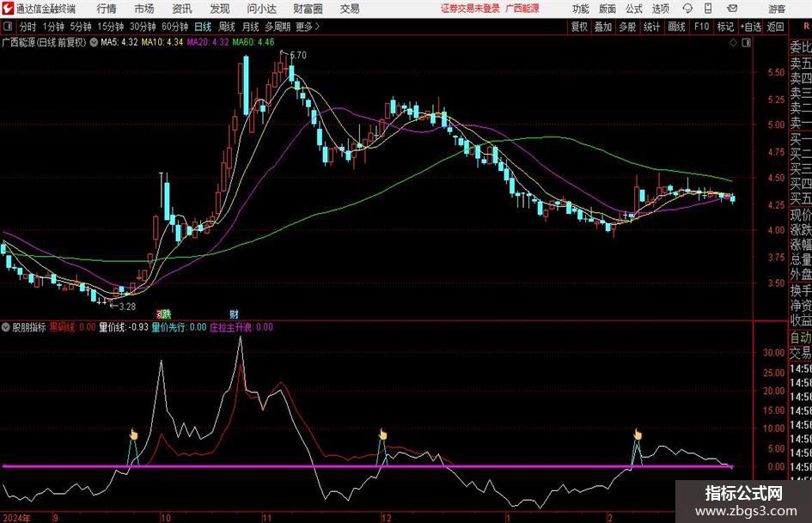Switch to the 分时 period tab
Image resolution: width=812 pixels, height=523 pixels.
[x=28, y=27]
